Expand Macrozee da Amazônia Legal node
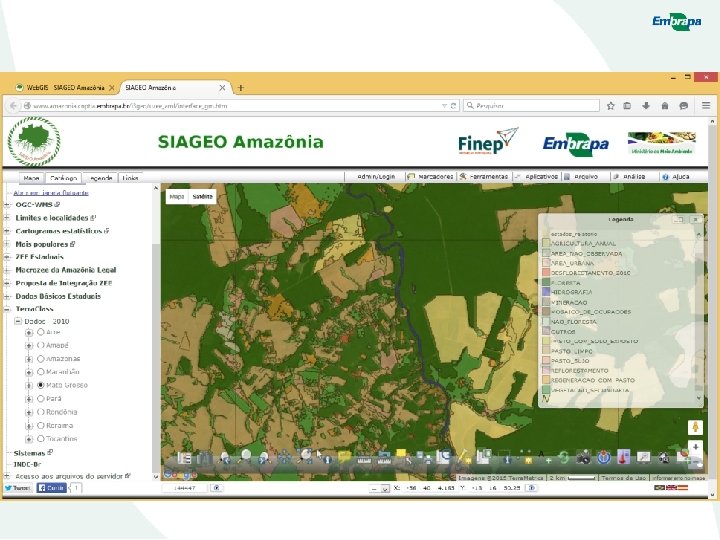This screenshot has height=540, width=720. [7, 270]
